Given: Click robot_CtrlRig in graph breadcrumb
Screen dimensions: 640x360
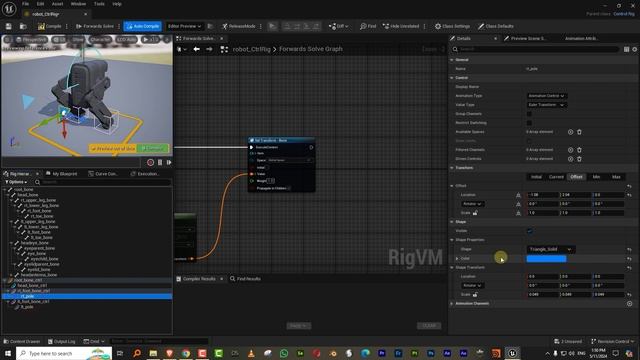Looking at the screenshot, I should [251, 49].
